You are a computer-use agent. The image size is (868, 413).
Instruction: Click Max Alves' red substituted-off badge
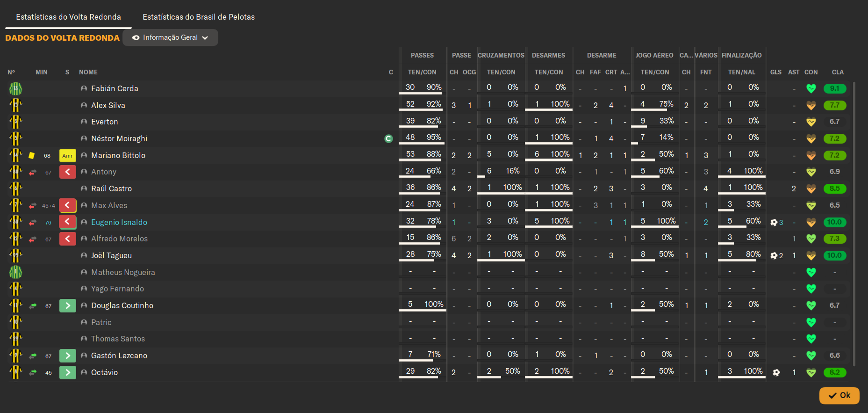pyautogui.click(x=67, y=205)
